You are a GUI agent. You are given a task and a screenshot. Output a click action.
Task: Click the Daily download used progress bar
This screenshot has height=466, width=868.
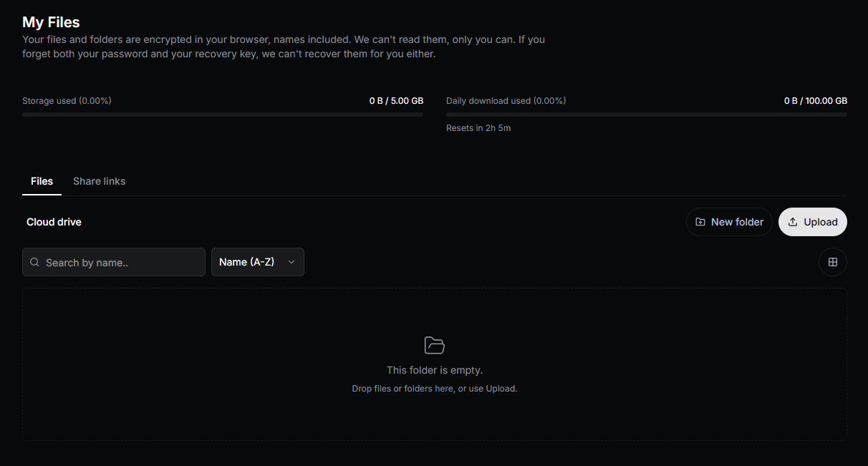coord(647,114)
